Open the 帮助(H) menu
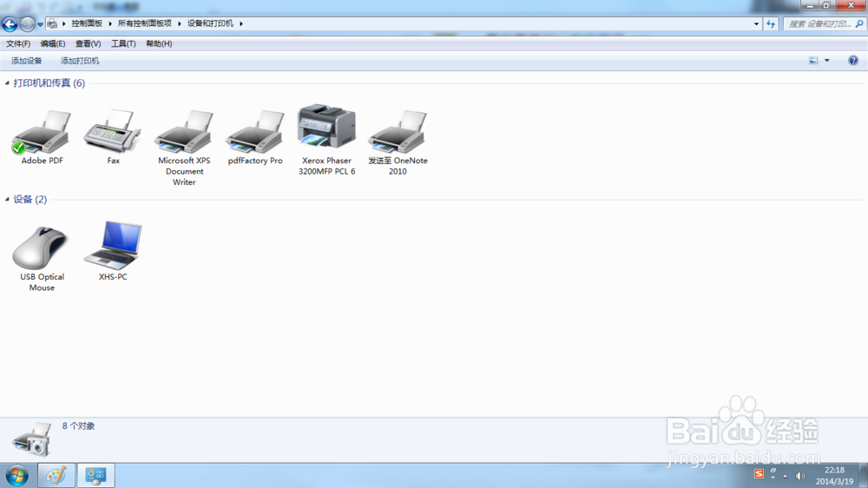 point(159,43)
